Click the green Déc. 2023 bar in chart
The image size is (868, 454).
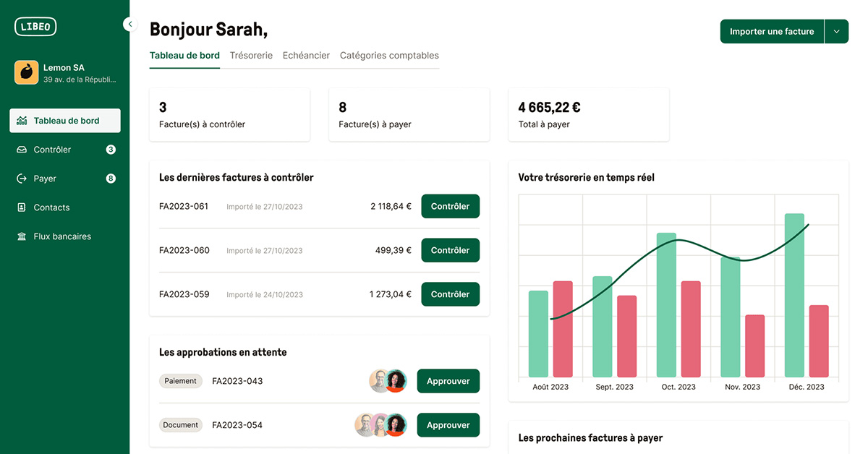point(794,295)
